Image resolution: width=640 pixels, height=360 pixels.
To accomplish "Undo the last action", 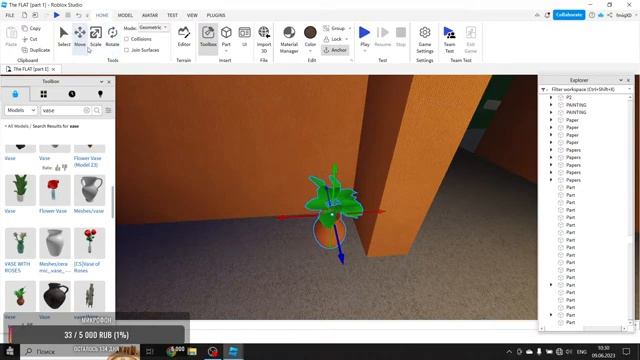I will (78, 15).
